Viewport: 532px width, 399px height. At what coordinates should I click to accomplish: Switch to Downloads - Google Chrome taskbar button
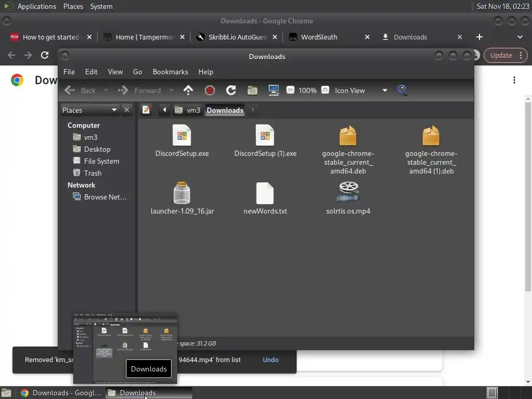[x=60, y=393]
